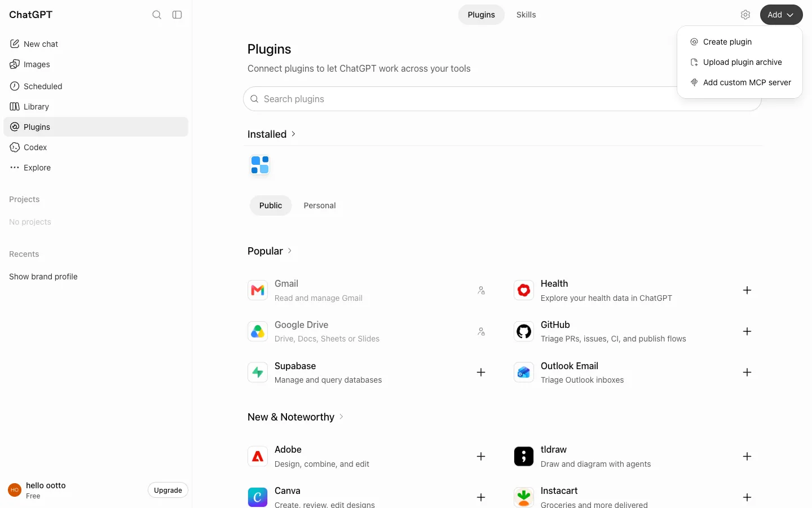This screenshot has width=812, height=508.
Task: Switch to the Personal filter tab
Action: tap(320, 205)
